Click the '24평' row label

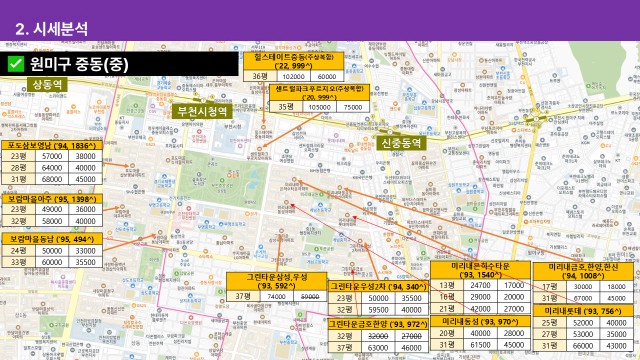19,251
